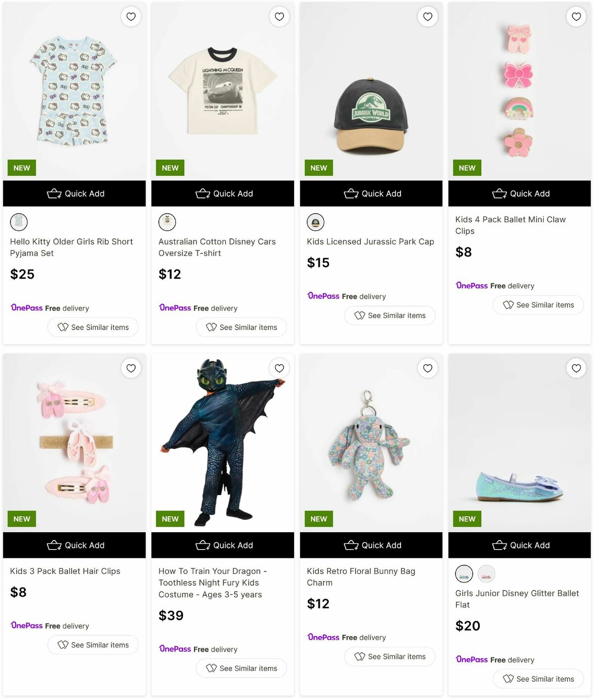Favourite the Kids 3 Pack Ballet Hair Clips
The image size is (594, 700).
coord(131,368)
